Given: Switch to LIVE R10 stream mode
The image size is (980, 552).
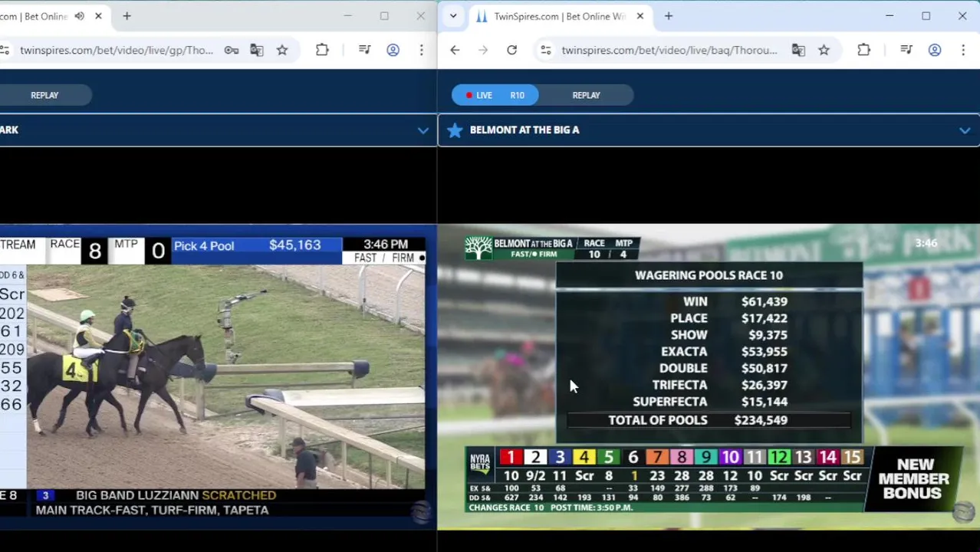Looking at the screenshot, I should (x=495, y=95).
